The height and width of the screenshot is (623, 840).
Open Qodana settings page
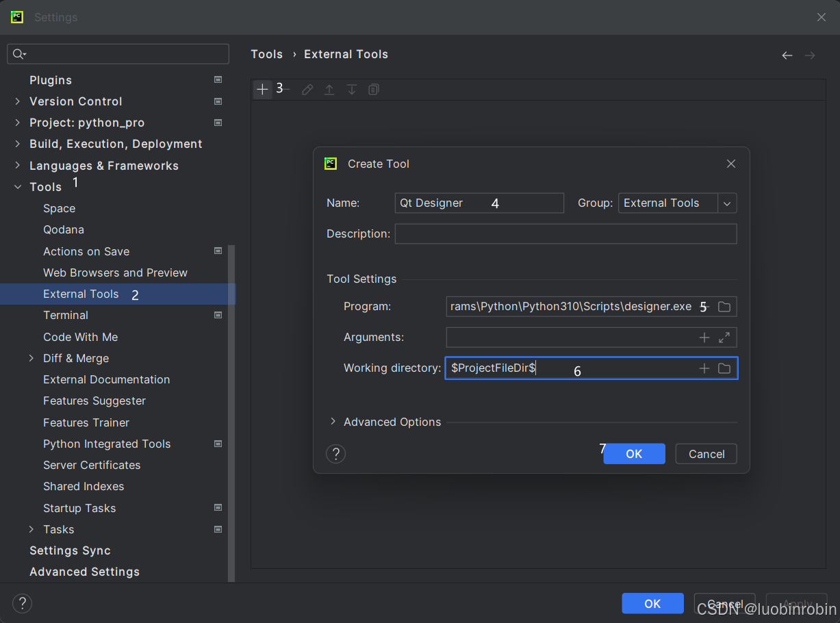click(64, 229)
